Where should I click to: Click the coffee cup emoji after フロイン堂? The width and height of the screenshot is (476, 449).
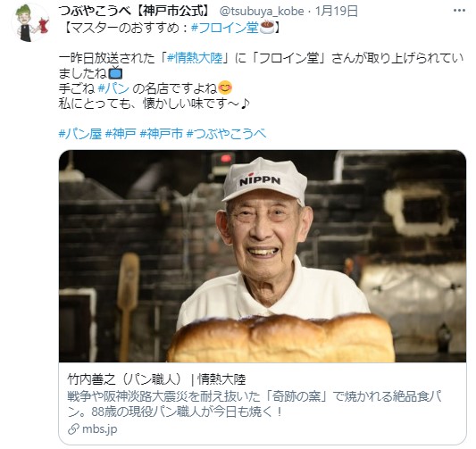tap(267, 28)
